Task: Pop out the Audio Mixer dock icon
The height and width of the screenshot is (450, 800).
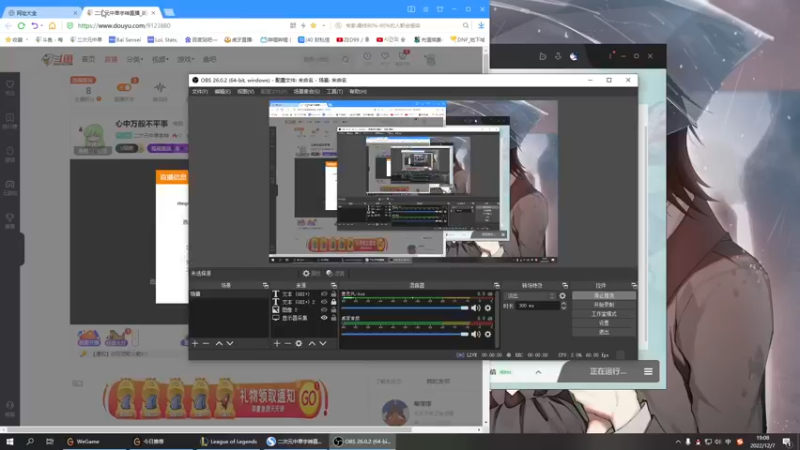Action: (496, 285)
